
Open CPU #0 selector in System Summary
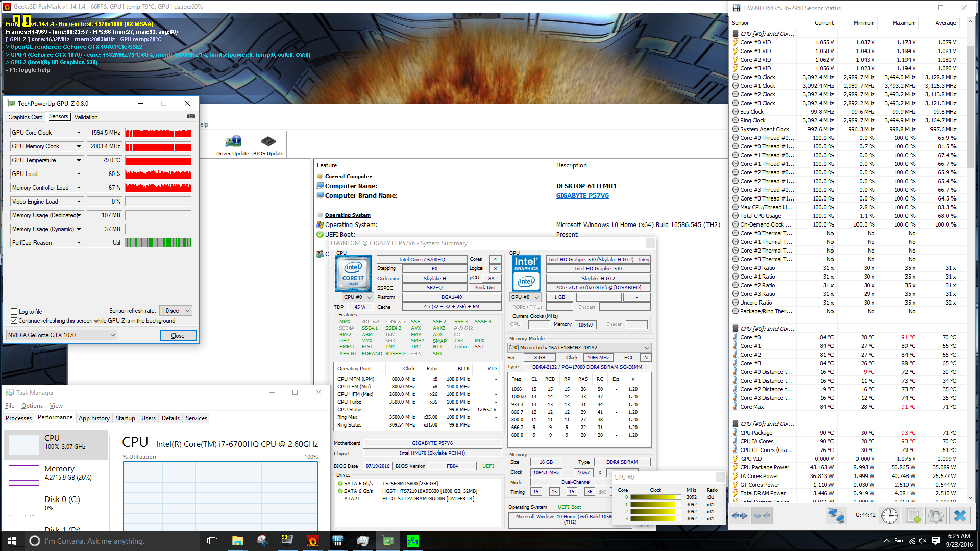[357, 297]
